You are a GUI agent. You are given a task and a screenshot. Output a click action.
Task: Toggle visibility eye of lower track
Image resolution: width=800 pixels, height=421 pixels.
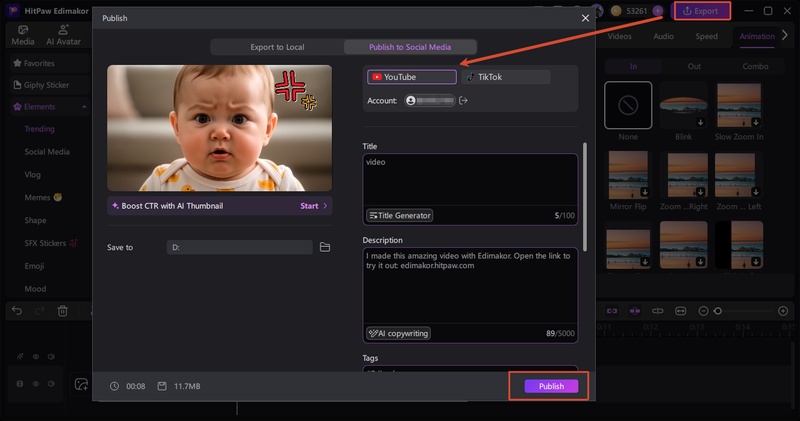[36, 384]
